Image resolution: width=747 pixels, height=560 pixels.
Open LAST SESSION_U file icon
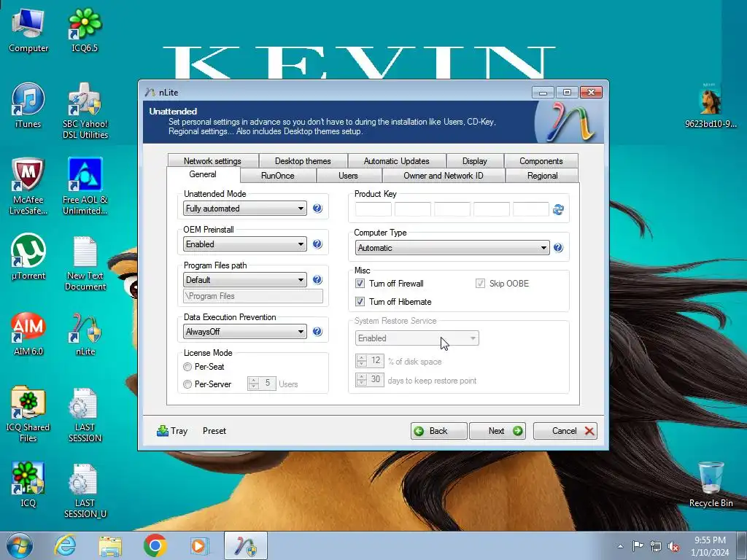click(x=85, y=491)
